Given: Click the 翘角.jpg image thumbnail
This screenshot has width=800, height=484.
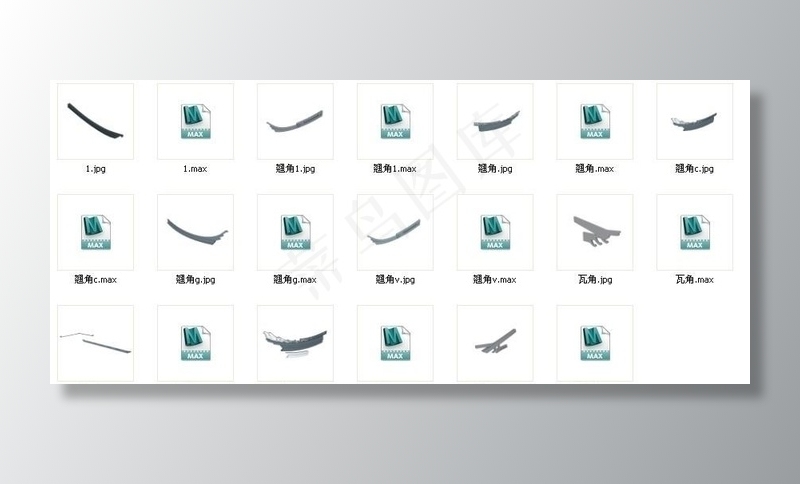Looking at the screenshot, I should click(495, 121).
